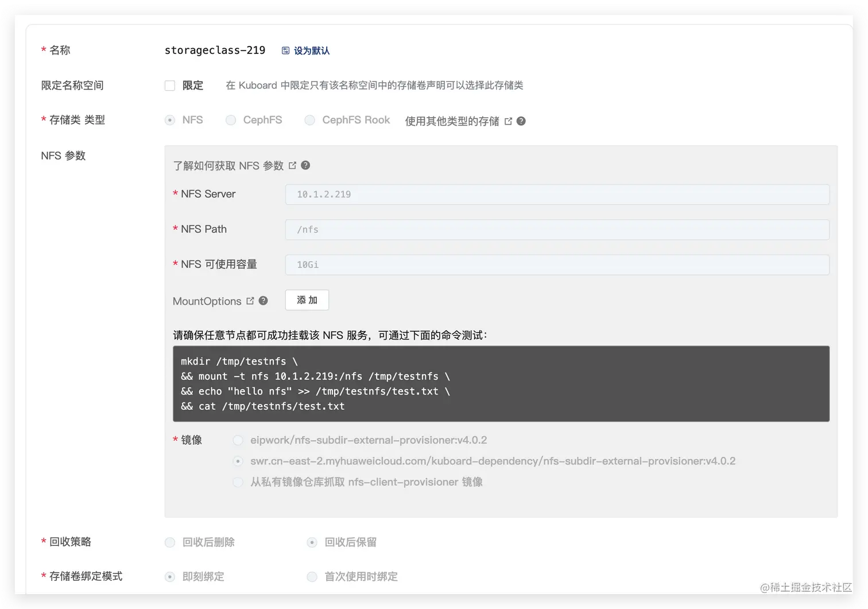The image size is (868, 609).
Task: Click the 添加 MountOptions button
Action: click(307, 300)
